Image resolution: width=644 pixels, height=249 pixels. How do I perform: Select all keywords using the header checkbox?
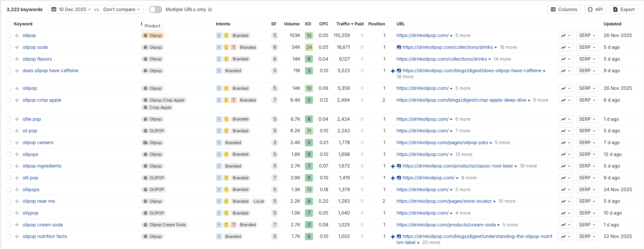pyautogui.click(x=9, y=24)
